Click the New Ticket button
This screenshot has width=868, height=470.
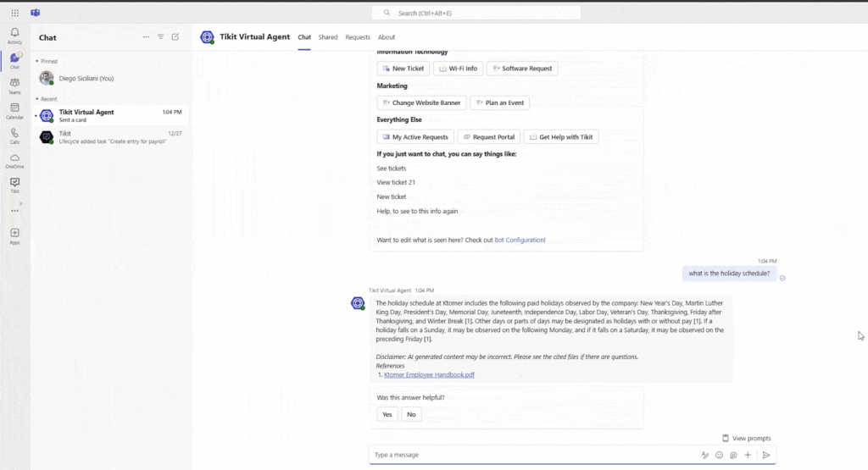[403, 69]
